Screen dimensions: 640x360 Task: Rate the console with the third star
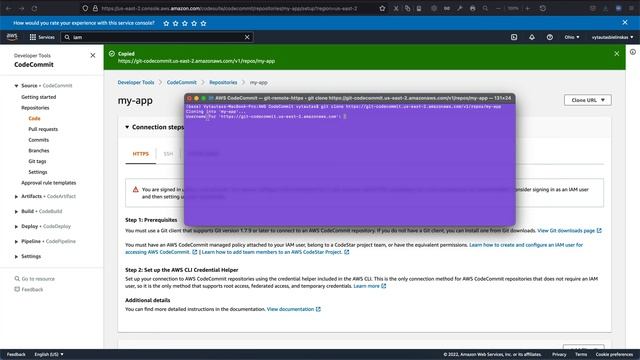tap(185, 23)
